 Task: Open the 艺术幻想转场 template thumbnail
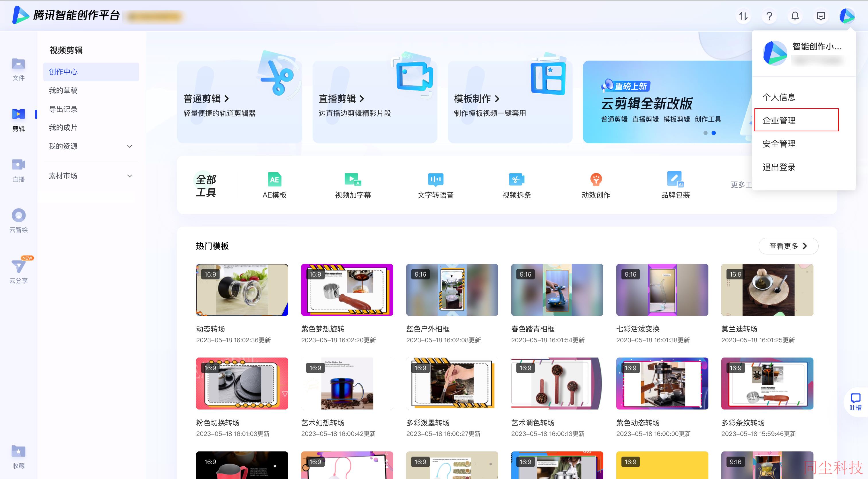click(x=347, y=383)
